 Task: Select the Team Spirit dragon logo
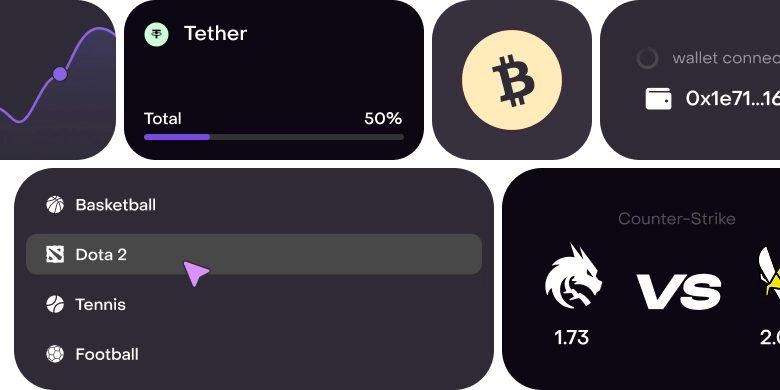pyautogui.click(x=573, y=277)
